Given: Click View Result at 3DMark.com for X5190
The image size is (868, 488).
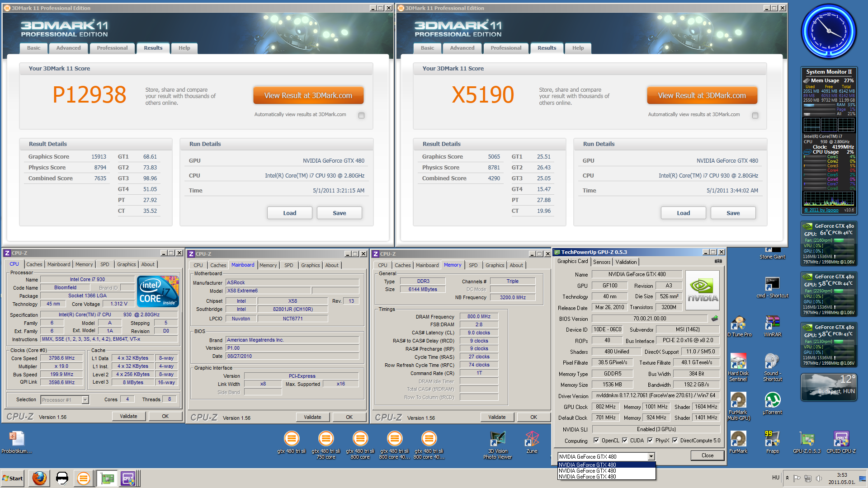Looking at the screenshot, I should 702,95.
